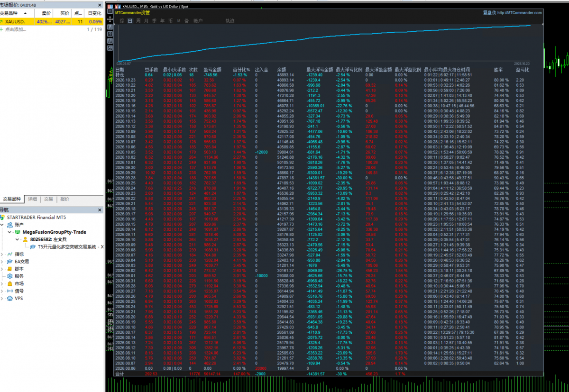Click the 指标 indicators chart icon
569x392 pixels.
[10, 254]
